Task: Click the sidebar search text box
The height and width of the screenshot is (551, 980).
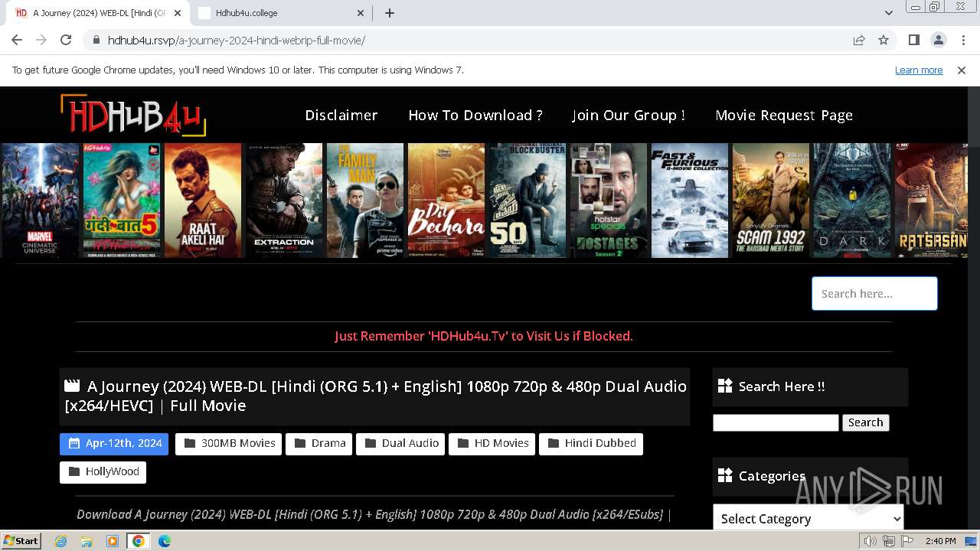Action: point(776,422)
